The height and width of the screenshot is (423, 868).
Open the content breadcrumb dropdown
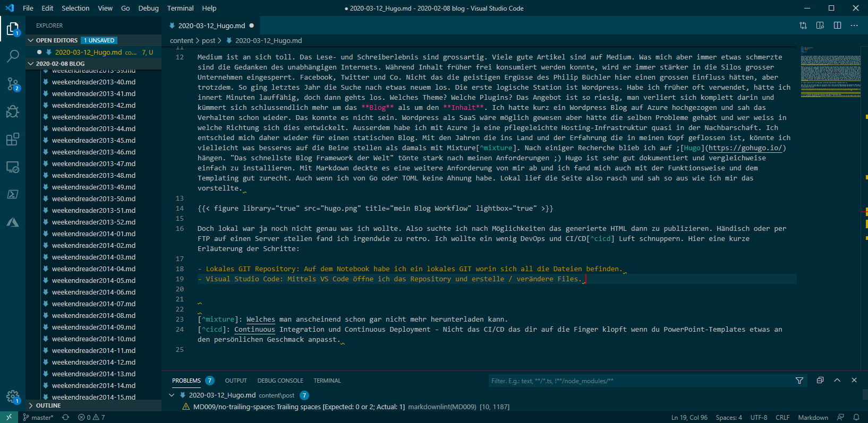[182, 40]
